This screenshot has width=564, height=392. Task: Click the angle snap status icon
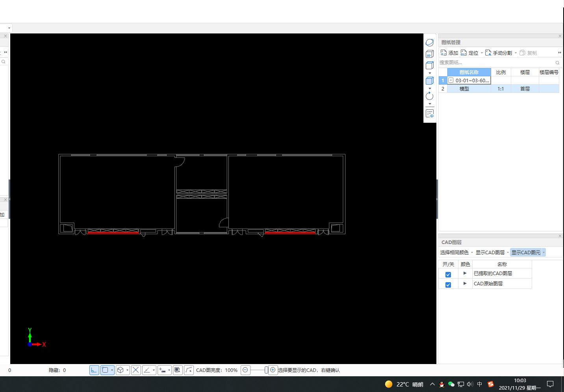147,370
